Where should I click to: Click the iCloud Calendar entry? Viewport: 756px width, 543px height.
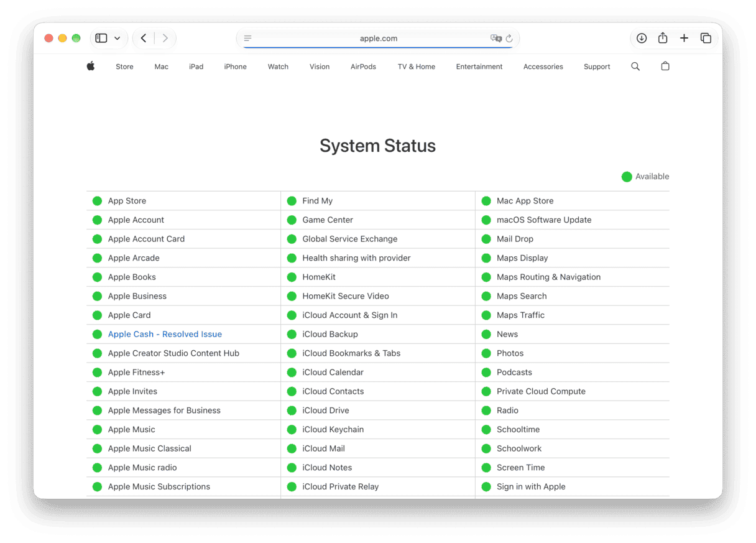(x=333, y=373)
